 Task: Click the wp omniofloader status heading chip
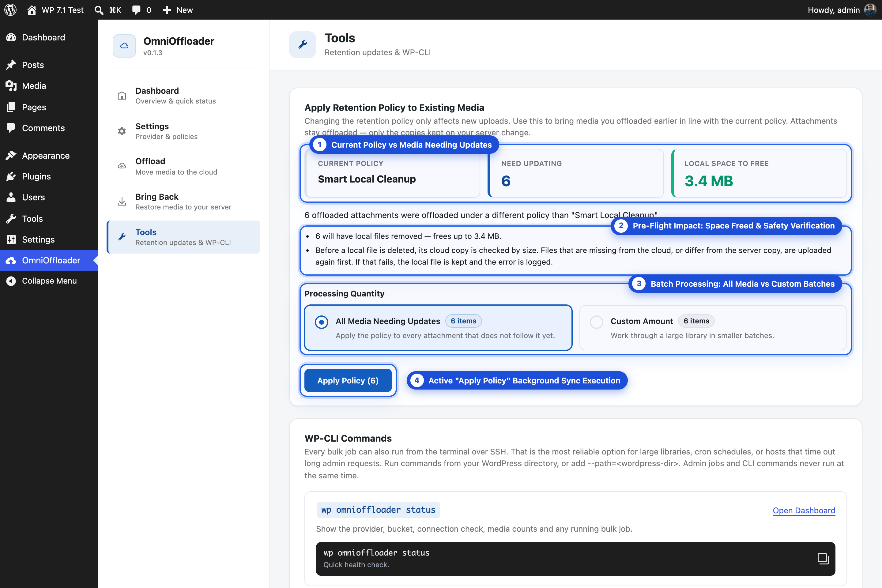pos(378,510)
